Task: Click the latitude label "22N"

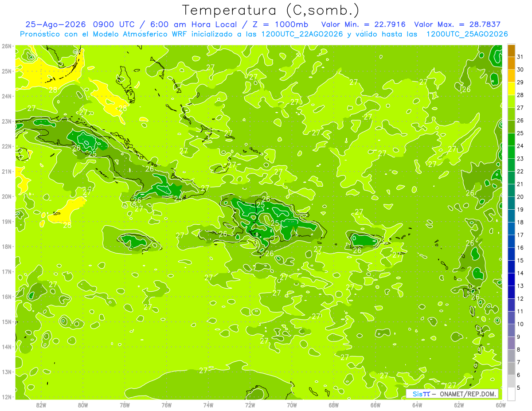Action: point(7,146)
